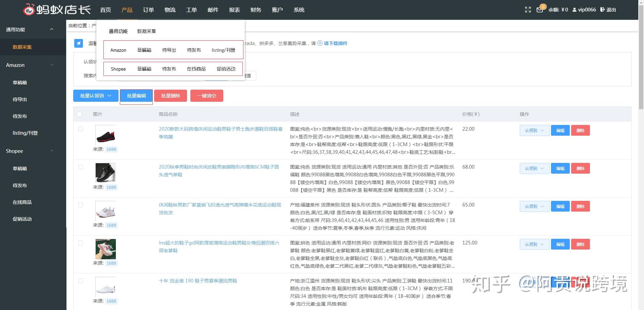Click the fullscreen expand icon in header
This screenshot has width=644, height=310.
(x=528, y=10)
